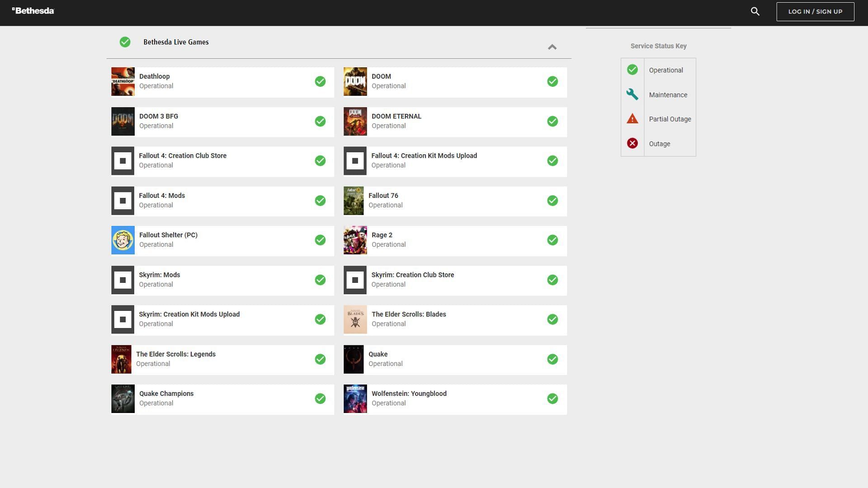Screen dimensions: 868x488
Task: Collapse the Bethesda Live Games section
Action: [x=552, y=47]
